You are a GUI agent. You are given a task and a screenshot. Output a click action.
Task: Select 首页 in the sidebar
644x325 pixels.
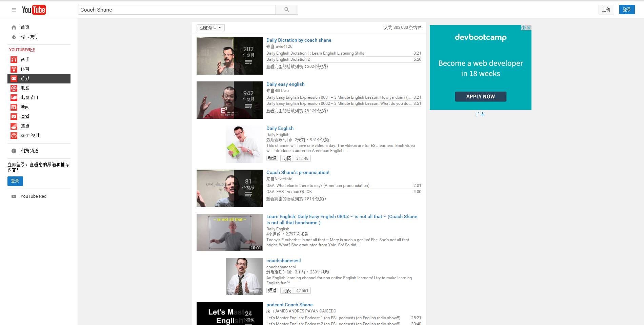point(25,27)
